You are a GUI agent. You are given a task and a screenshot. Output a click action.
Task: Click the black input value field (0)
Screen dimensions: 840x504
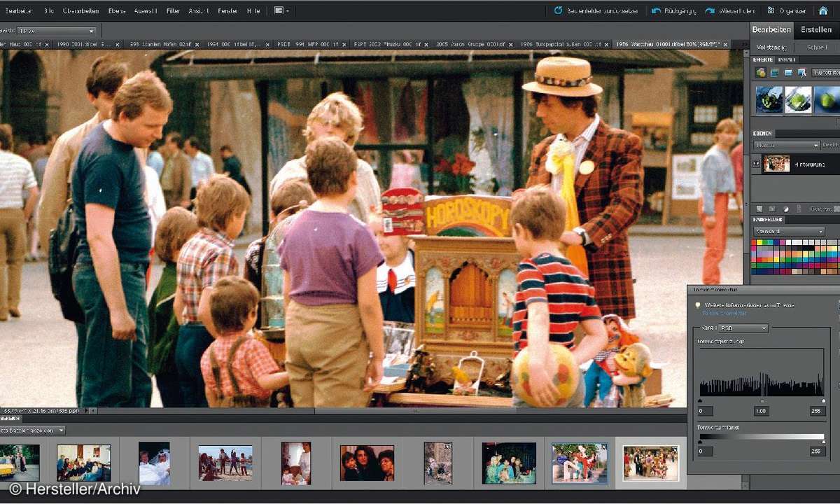tap(705, 411)
